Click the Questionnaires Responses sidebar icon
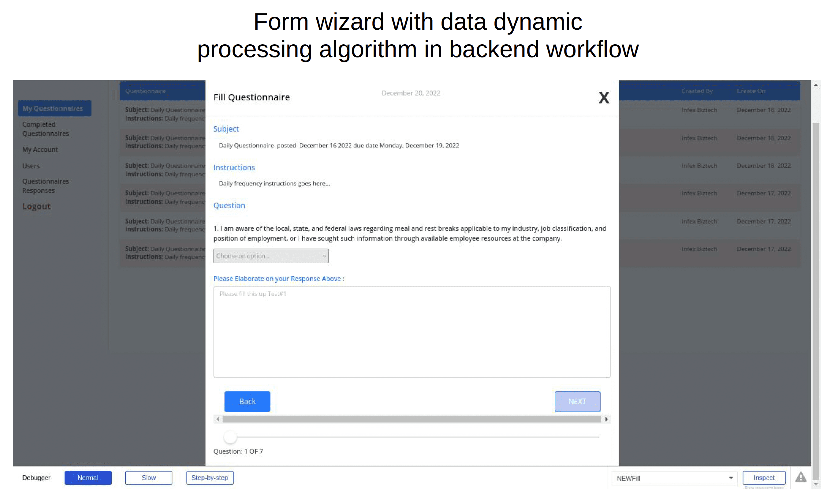The height and width of the screenshot is (504, 834). pos(45,185)
